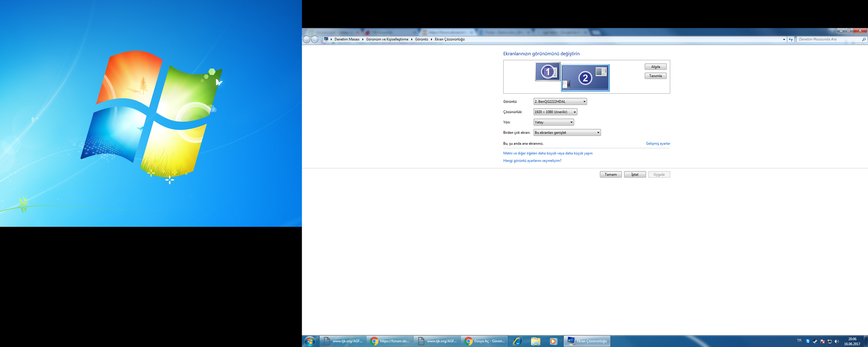This screenshot has width=868, height=347.
Task: Select monitor 2 in the display arrangement
Action: pos(585,78)
